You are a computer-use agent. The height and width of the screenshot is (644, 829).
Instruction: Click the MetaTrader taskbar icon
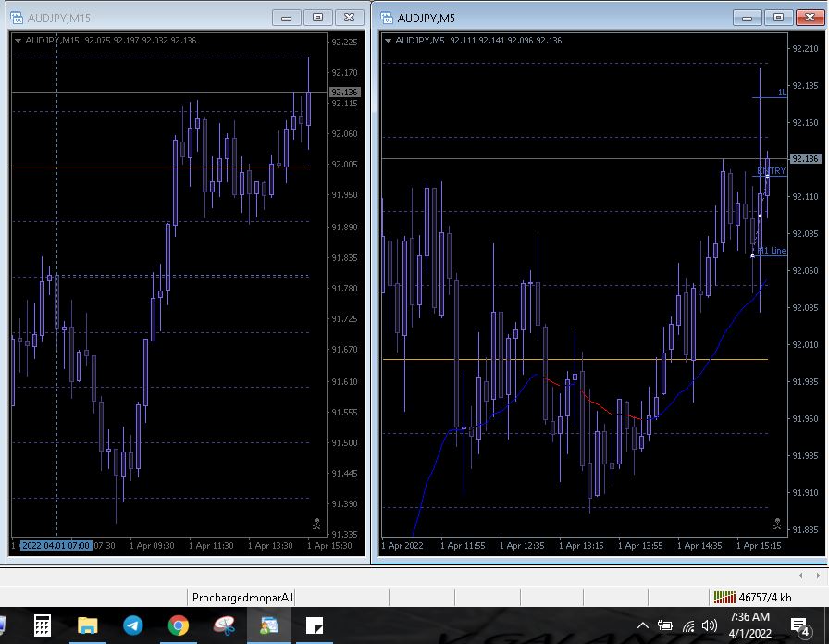pos(268,625)
